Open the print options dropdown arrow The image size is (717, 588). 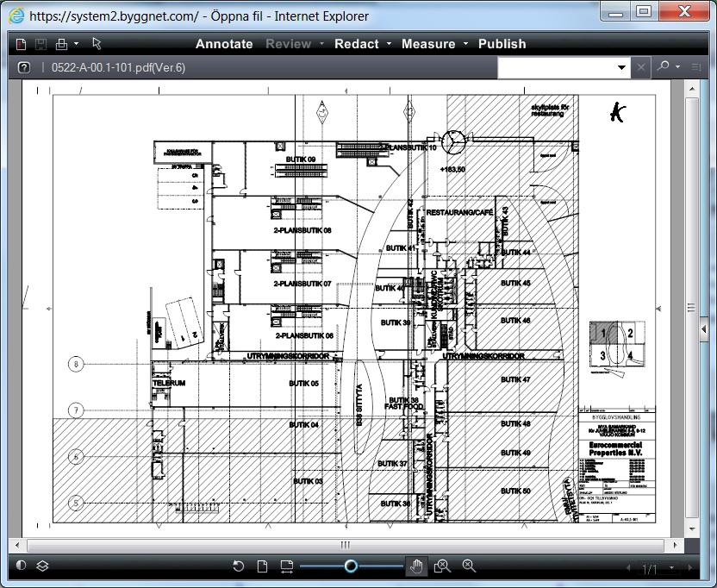(x=76, y=44)
